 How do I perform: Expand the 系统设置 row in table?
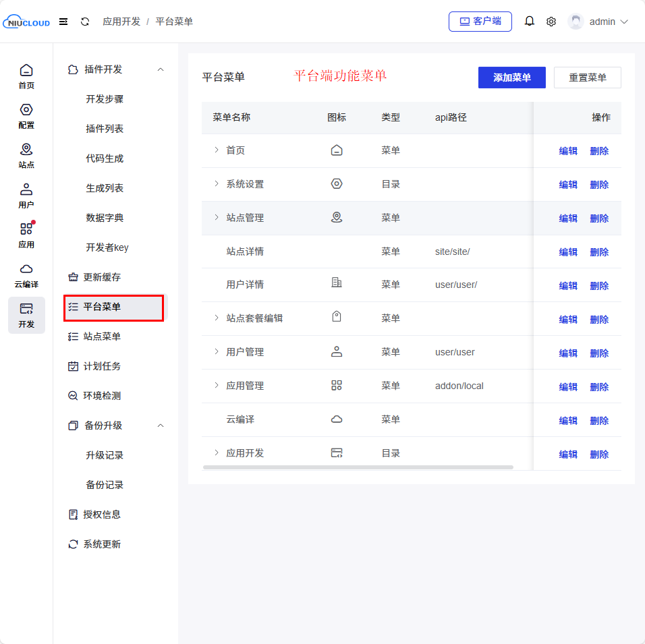(x=217, y=184)
